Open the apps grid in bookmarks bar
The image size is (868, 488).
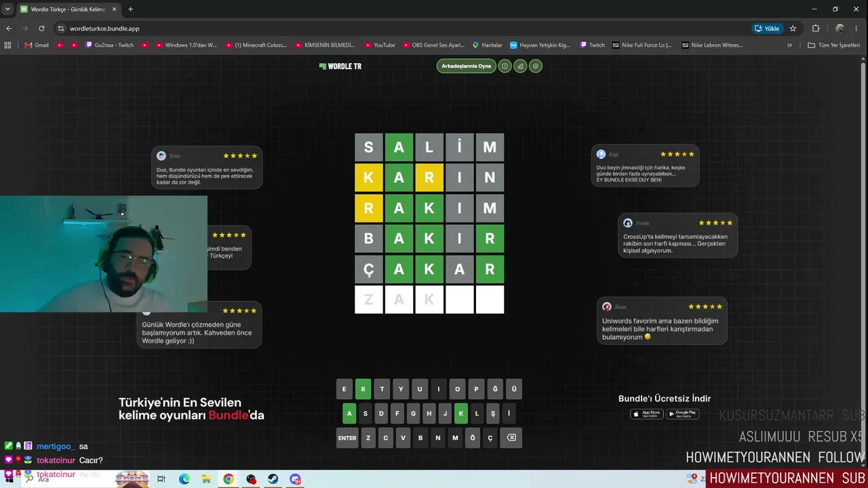8,45
